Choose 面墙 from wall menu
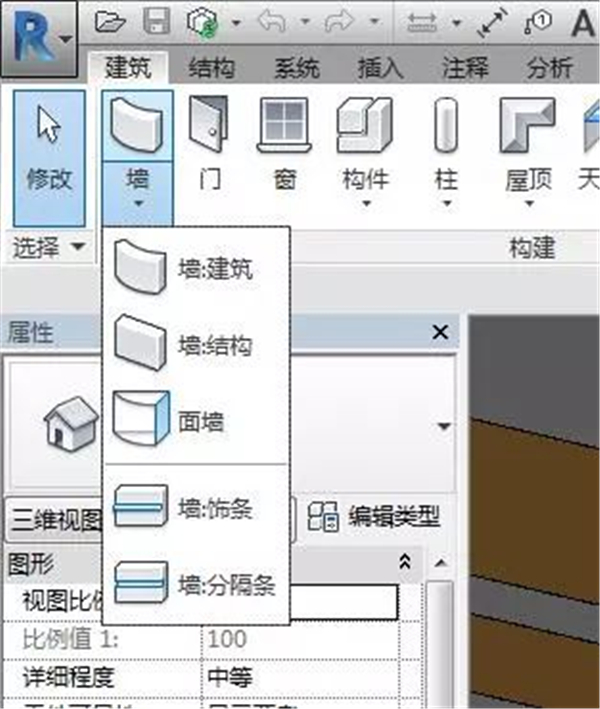 tap(196, 421)
